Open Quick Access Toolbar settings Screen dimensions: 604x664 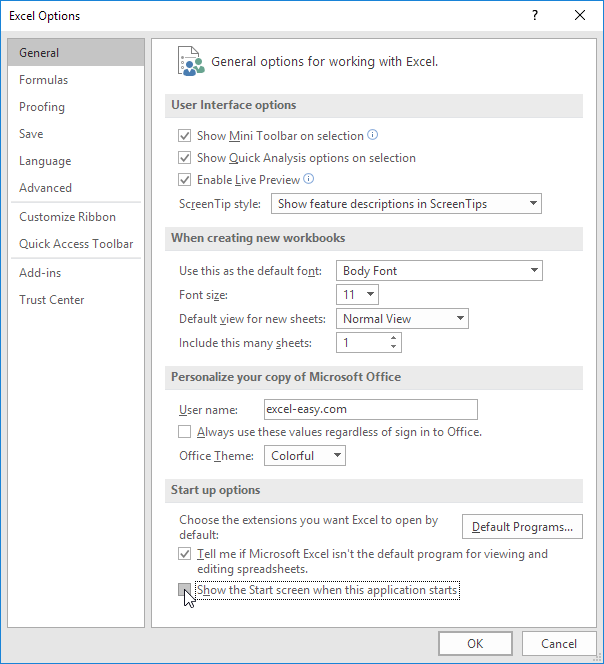(76, 244)
